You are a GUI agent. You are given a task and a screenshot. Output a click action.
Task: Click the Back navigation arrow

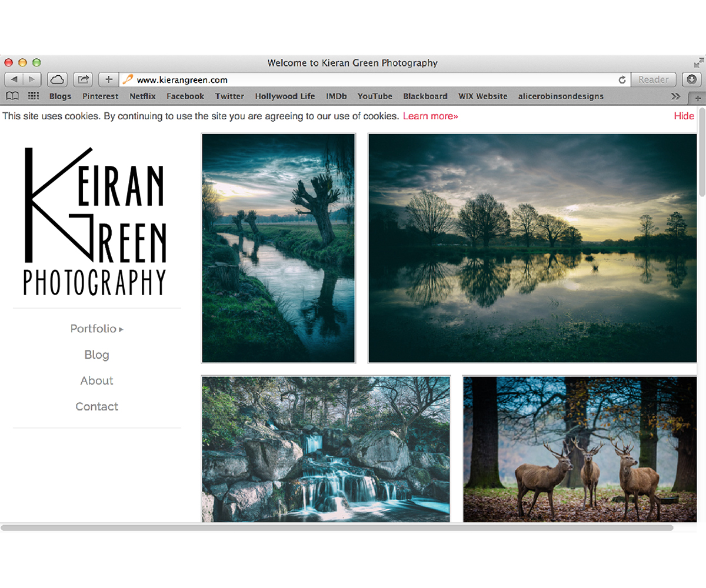point(14,79)
